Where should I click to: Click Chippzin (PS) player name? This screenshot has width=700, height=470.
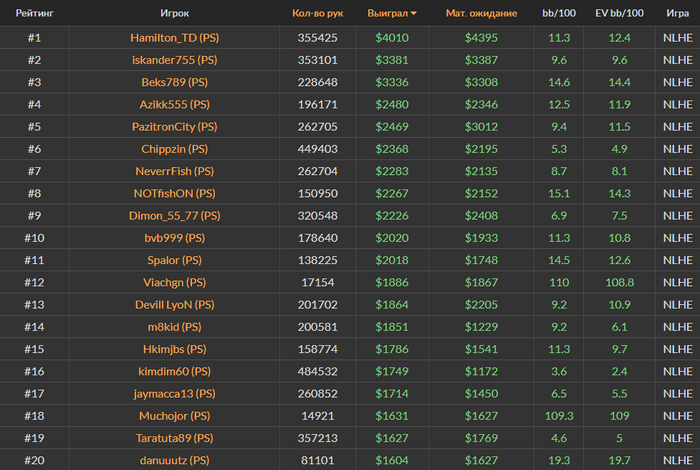(175, 149)
